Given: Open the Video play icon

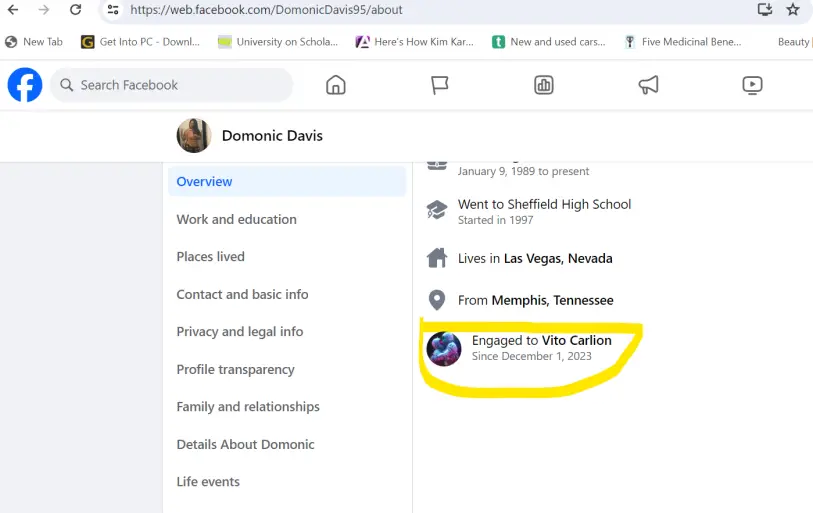Looking at the screenshot, I should click(x=753, y=85).
